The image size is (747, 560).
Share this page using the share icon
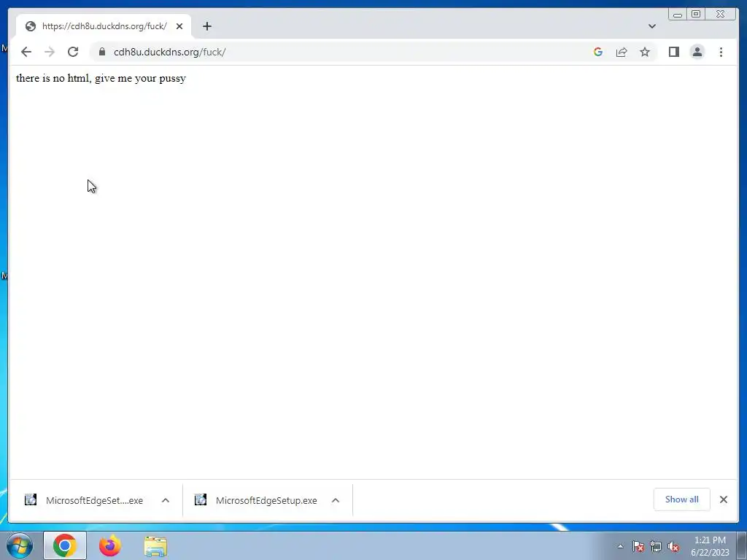tap(622, 52)
